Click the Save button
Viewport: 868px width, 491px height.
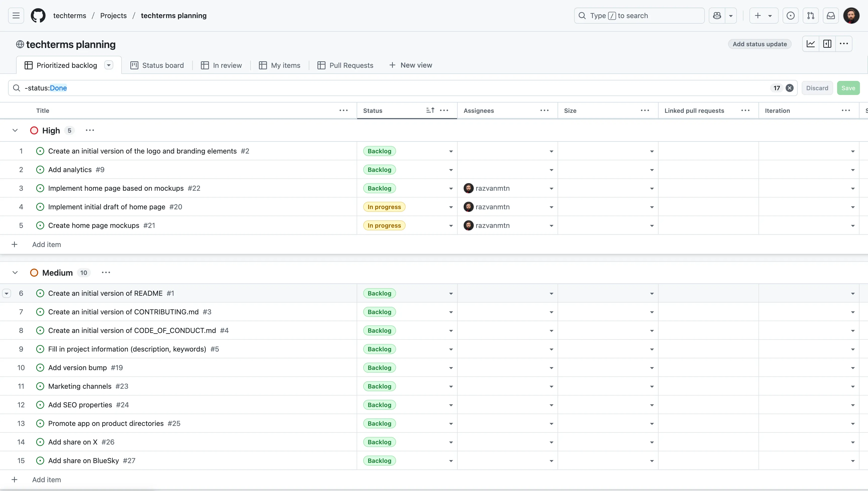pos(848,88)
